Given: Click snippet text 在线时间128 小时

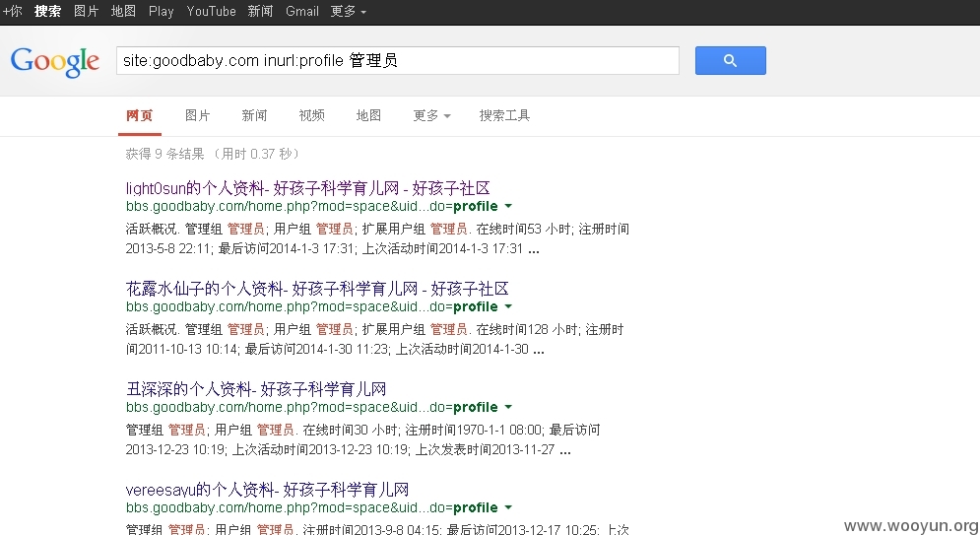Looking at the screenshot, I should [x=527, y=330].
